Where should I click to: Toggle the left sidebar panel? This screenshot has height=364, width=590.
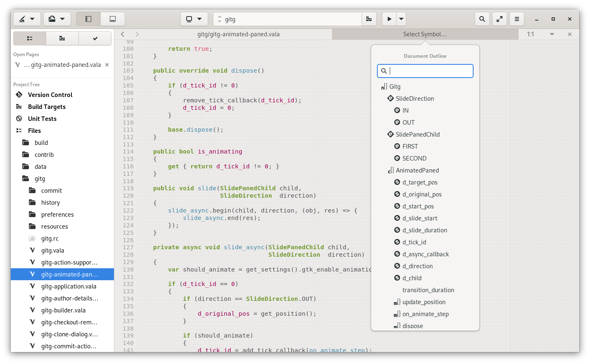pyautogui.click(x=88, y=19)
